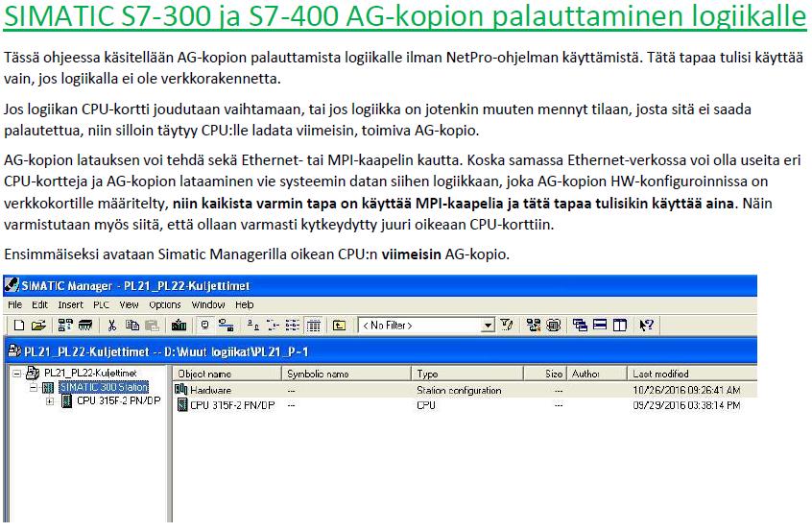Image resolution: width=812 pixels, height=532 pixels.
Task: Click the Copy toolbar icon
Action: 132,326
